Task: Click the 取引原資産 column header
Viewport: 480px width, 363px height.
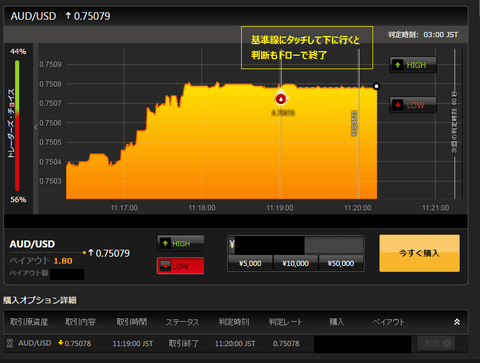Action: (29, 322)
